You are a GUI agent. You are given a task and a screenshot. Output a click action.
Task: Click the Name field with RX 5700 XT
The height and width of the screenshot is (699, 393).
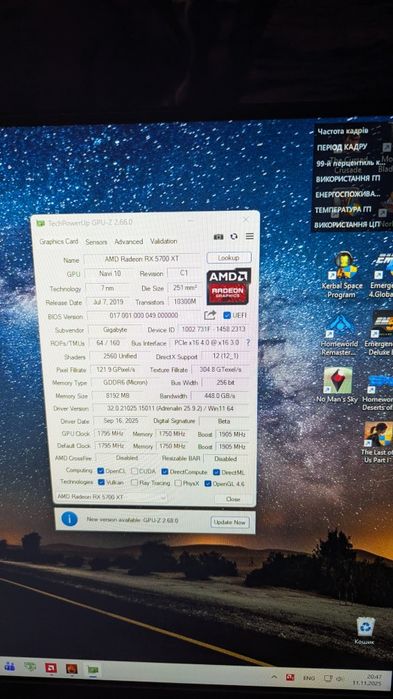click(142, 259)
